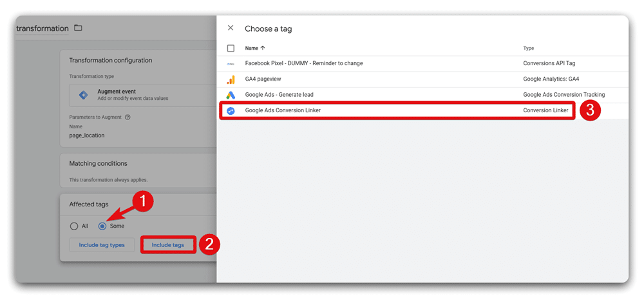Click the Conversion Linker type cell

546,111
